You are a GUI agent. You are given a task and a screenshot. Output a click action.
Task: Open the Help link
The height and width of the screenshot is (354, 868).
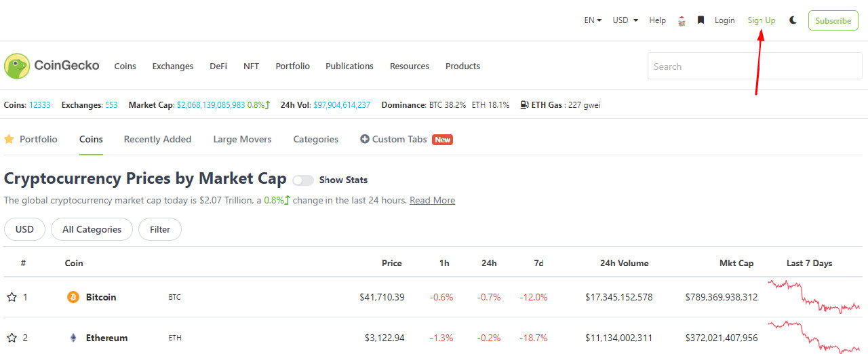click(x=658, y=20)
